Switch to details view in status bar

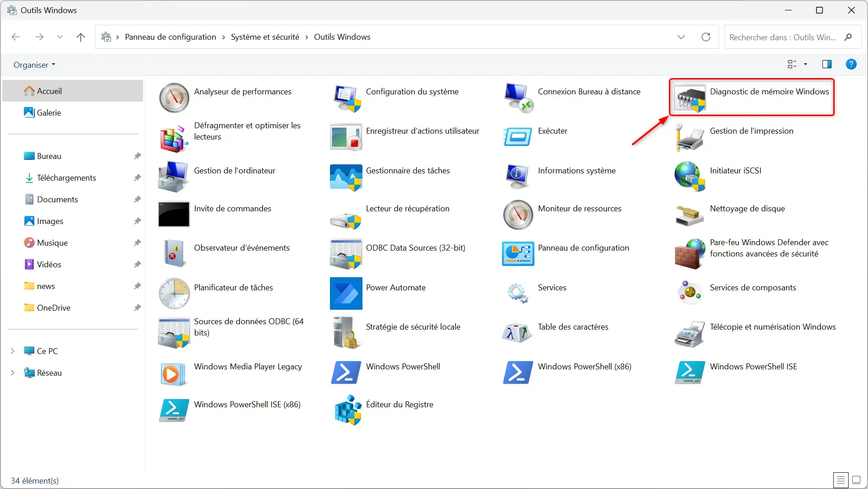(x=840, y=480)
